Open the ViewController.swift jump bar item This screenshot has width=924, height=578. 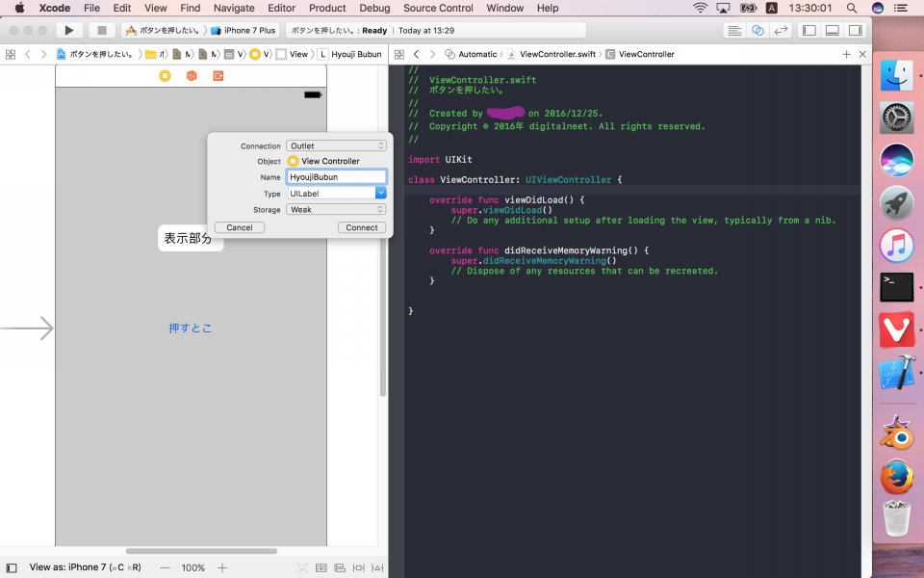pos(551,54)
